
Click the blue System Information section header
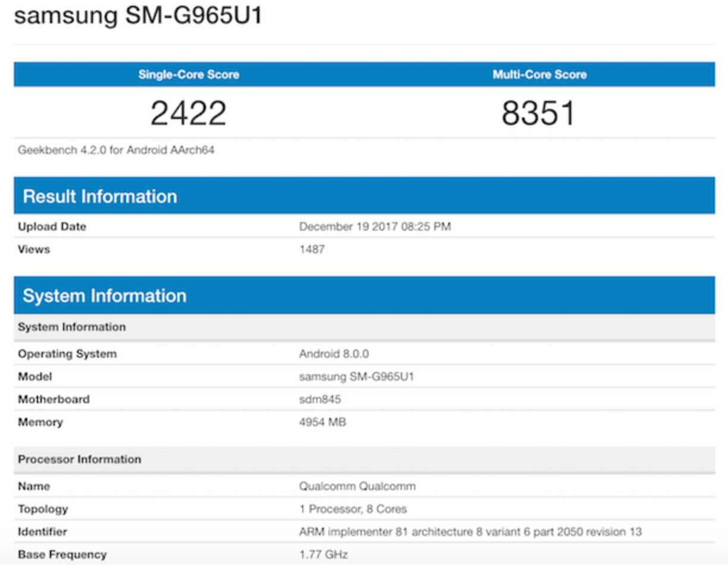pos(105,295)
